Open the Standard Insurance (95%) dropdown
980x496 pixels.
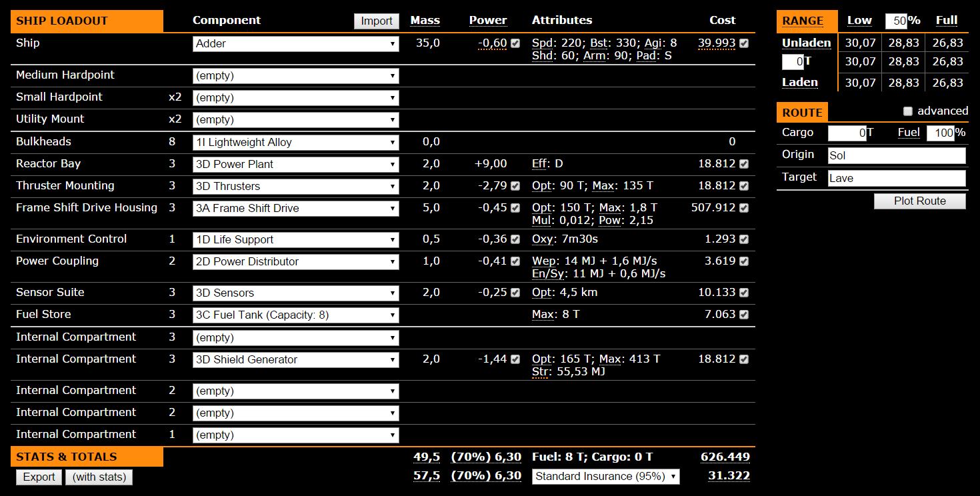pyautogui.click(x=606, y=477)
